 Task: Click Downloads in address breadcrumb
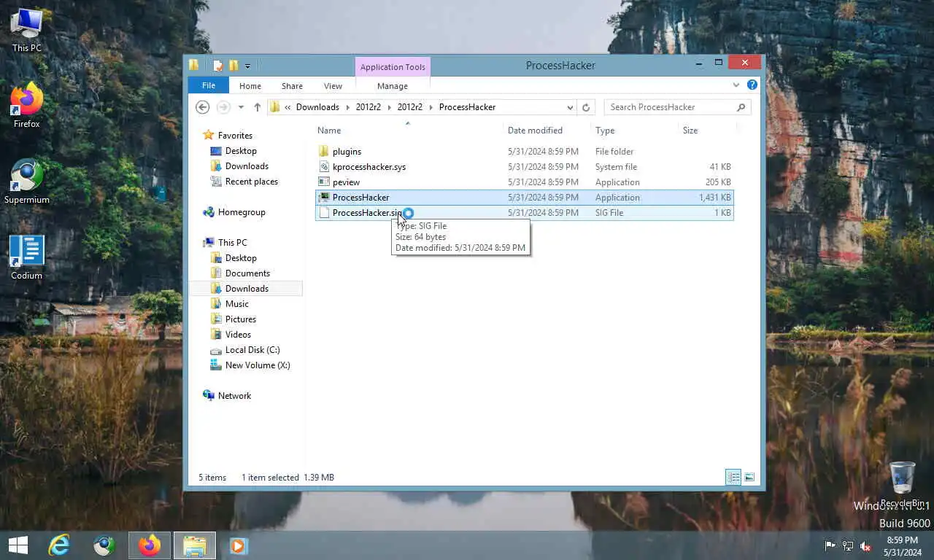coord(317,107)
